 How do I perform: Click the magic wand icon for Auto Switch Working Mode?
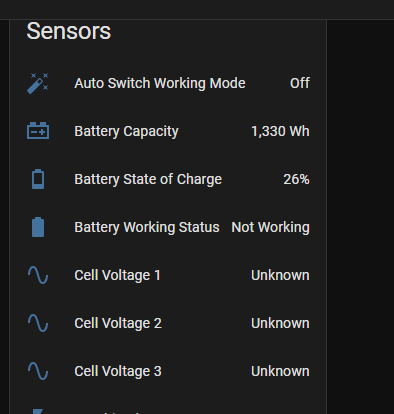coord(38,83)
